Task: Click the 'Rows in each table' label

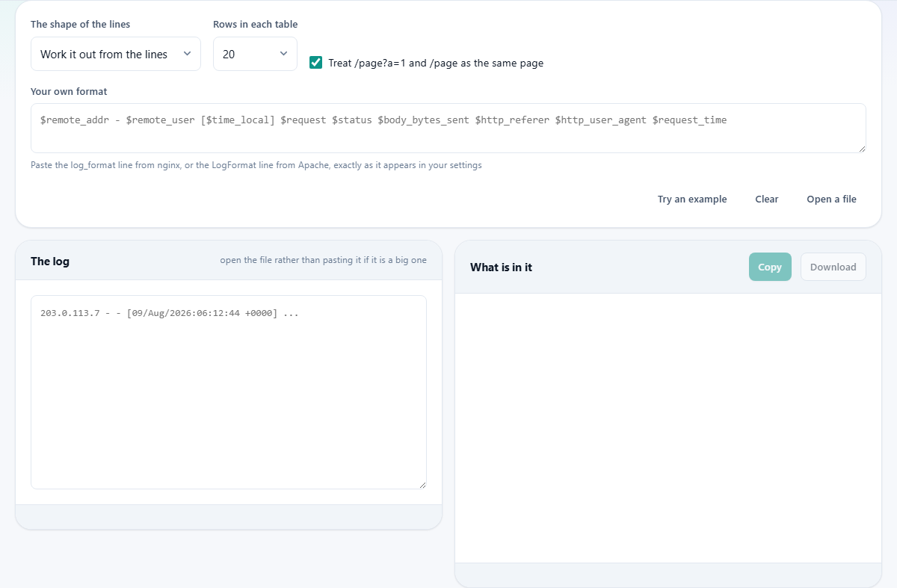Action: 255,24
